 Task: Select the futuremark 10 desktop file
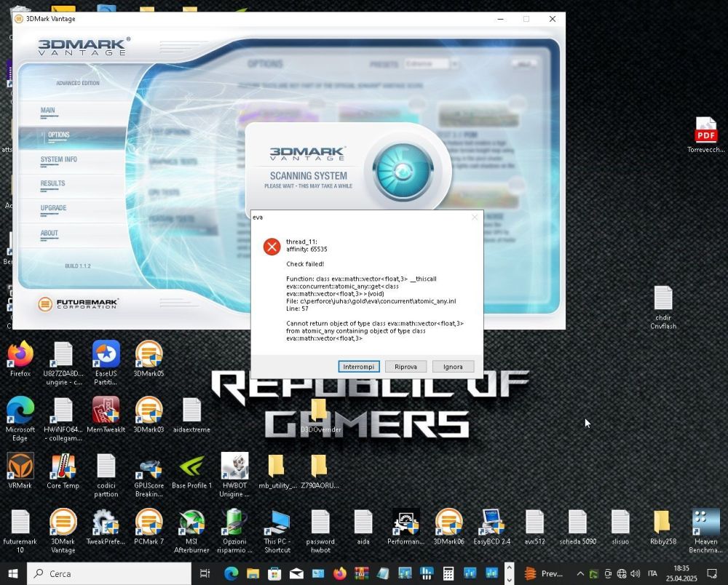[20, 530]
